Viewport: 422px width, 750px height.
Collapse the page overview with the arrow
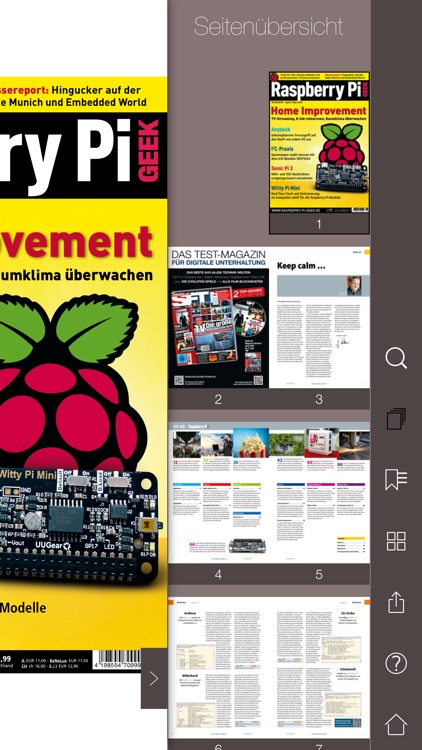pos(154,678)
